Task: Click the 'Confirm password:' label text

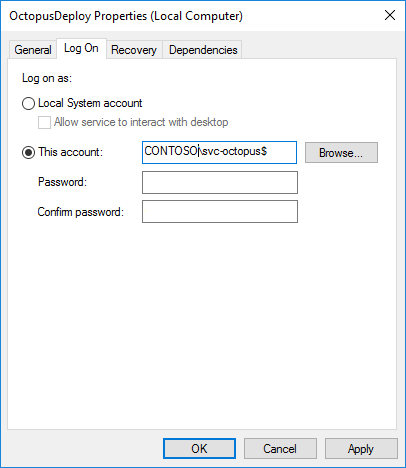Action: 81,212
